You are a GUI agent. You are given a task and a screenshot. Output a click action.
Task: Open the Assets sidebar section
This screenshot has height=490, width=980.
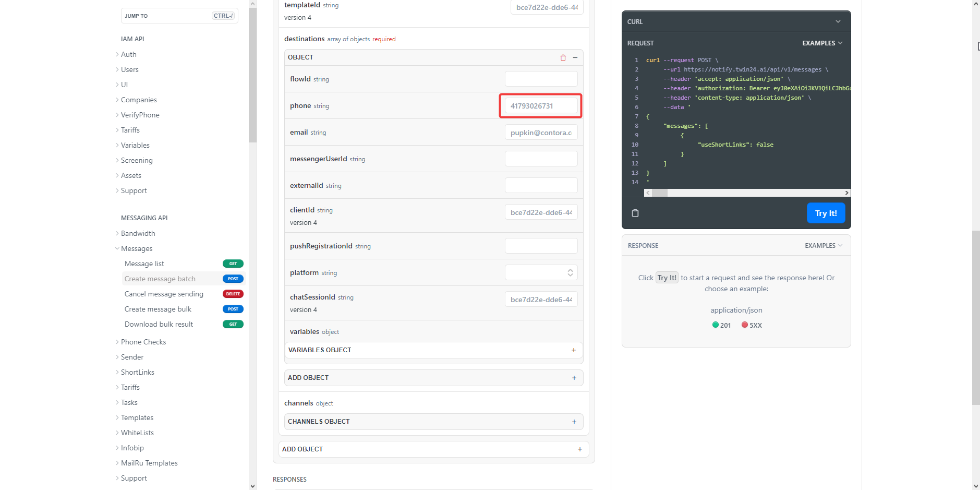[x=131, y=175]
